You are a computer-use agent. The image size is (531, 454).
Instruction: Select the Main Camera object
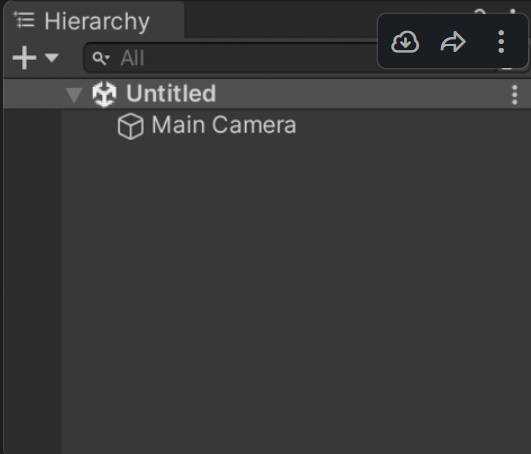click(224, 125)
